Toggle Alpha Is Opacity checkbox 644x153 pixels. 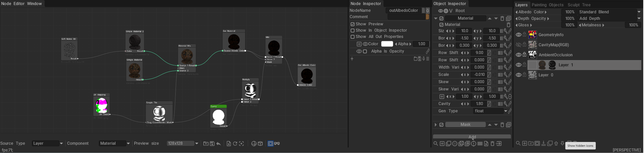(x=365, y=51)
